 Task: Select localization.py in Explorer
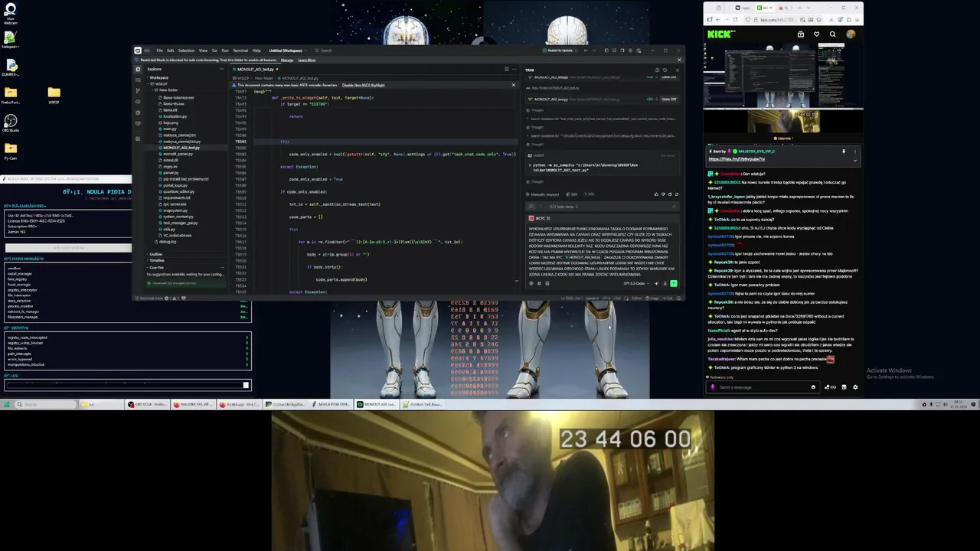point(175,116)
